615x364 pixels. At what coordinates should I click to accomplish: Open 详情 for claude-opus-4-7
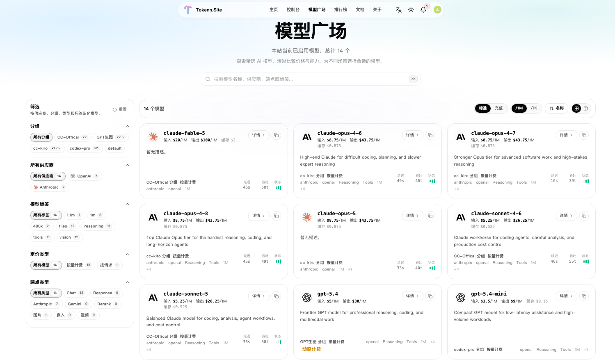point(566,135)
